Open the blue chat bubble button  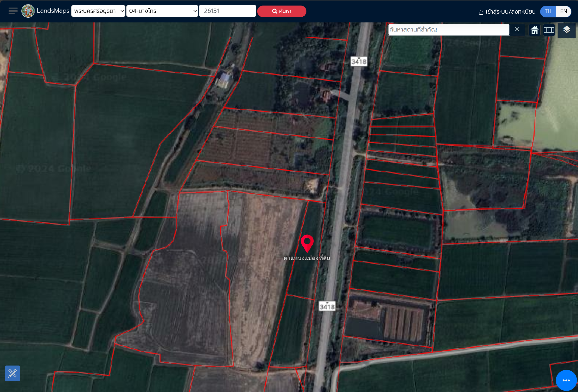click(x=566, y=380)
